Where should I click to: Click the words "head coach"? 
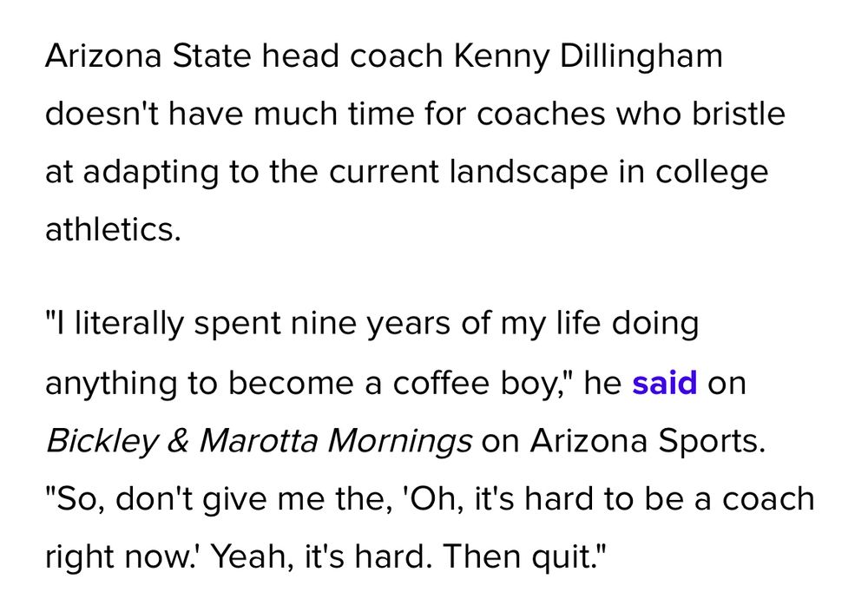pos(352,56)
